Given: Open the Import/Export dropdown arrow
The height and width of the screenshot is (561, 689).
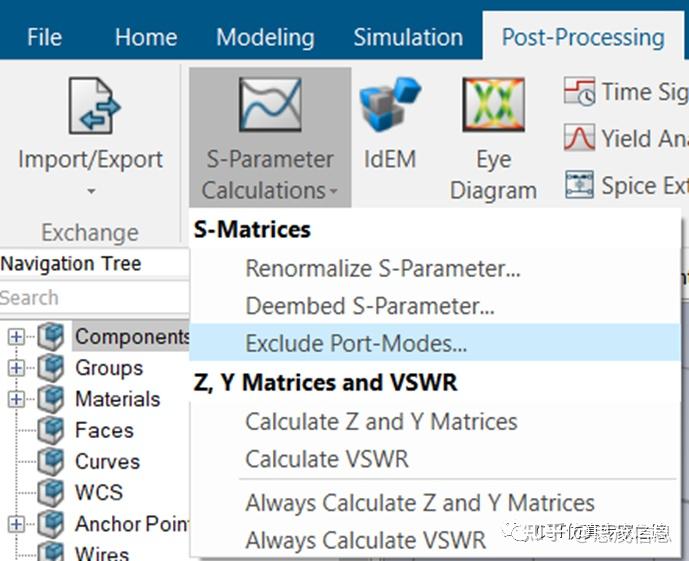Looking at the screenshot, I should click(90, 190).
